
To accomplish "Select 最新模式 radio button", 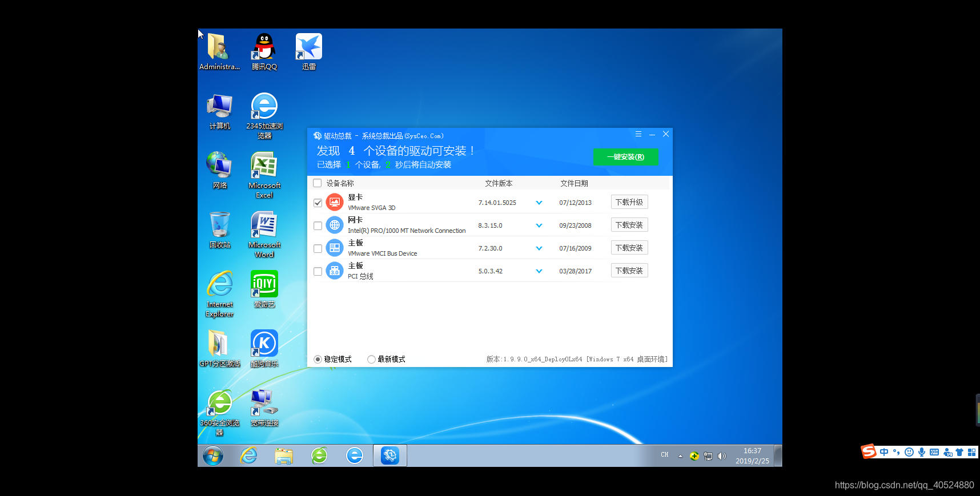I will click(371, 359).
